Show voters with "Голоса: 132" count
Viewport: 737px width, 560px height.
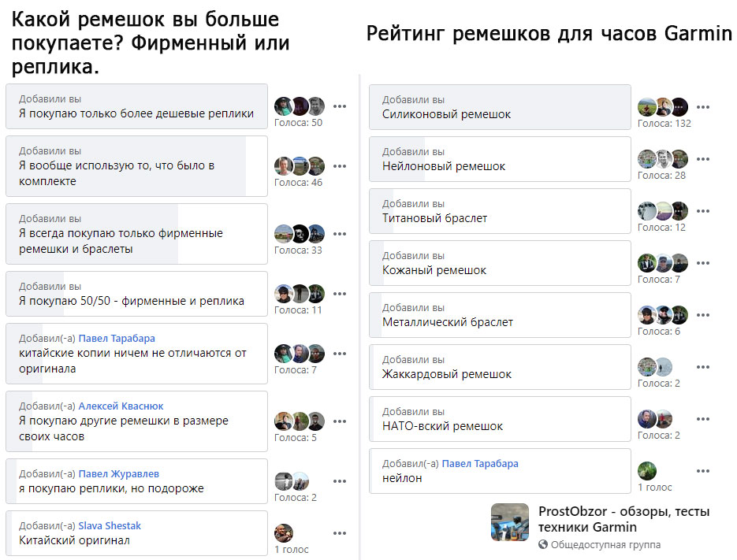pos(664,123)
